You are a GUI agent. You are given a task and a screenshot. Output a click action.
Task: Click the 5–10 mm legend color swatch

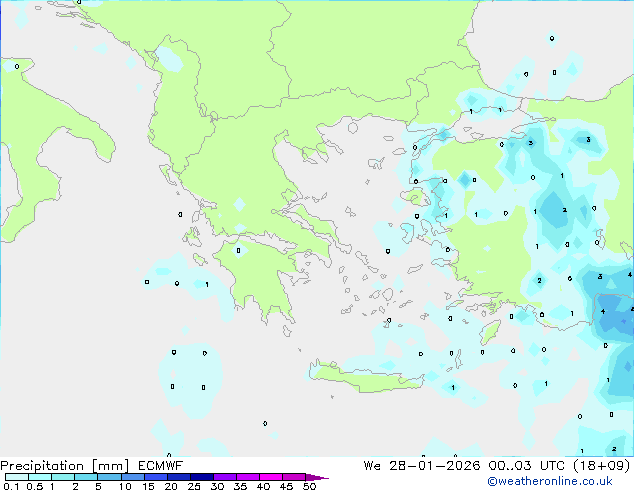tap(110, 477)
